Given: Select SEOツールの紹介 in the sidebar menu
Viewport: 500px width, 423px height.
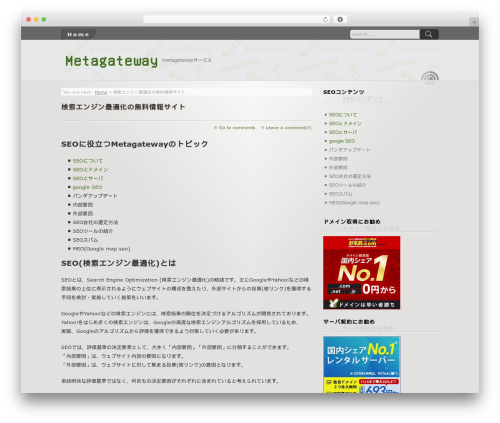Looking at the screenshot, I should point(347,185).
